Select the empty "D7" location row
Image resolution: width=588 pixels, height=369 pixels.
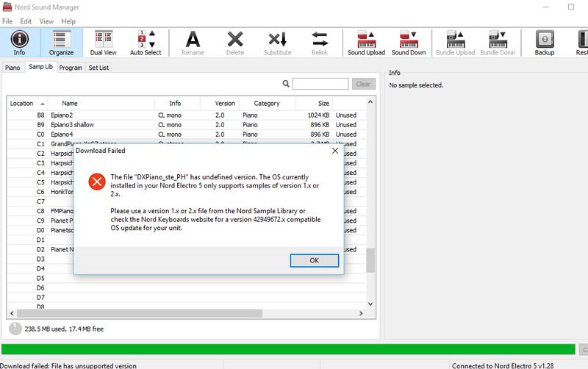(x=186, y=298)
